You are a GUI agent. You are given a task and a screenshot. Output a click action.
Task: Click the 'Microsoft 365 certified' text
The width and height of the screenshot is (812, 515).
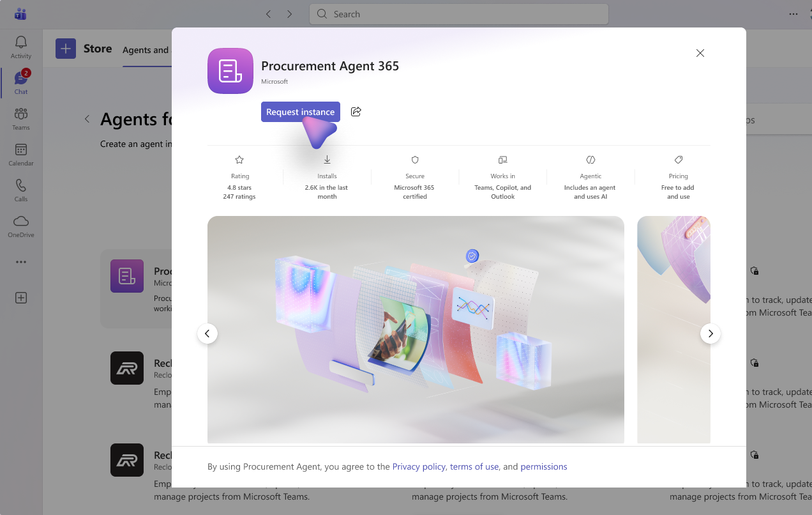point(414,192)
